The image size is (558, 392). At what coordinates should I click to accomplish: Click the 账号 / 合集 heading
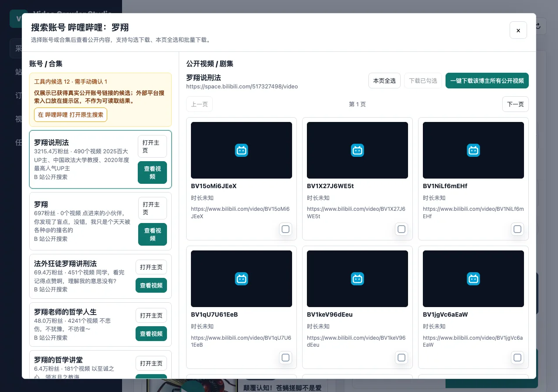tap(46, 64)
